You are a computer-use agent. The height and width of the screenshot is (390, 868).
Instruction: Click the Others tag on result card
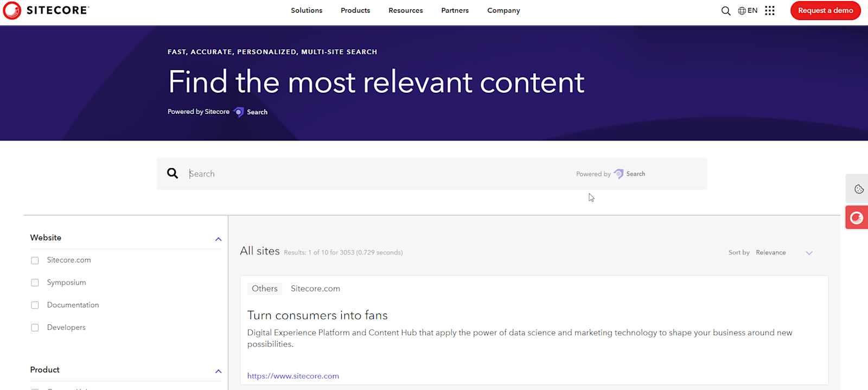(x=265, y=289)
